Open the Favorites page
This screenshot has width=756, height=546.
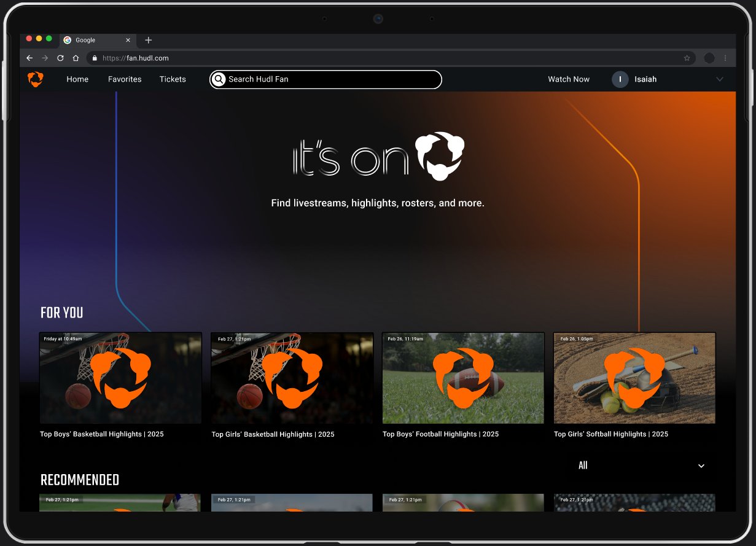125,79
